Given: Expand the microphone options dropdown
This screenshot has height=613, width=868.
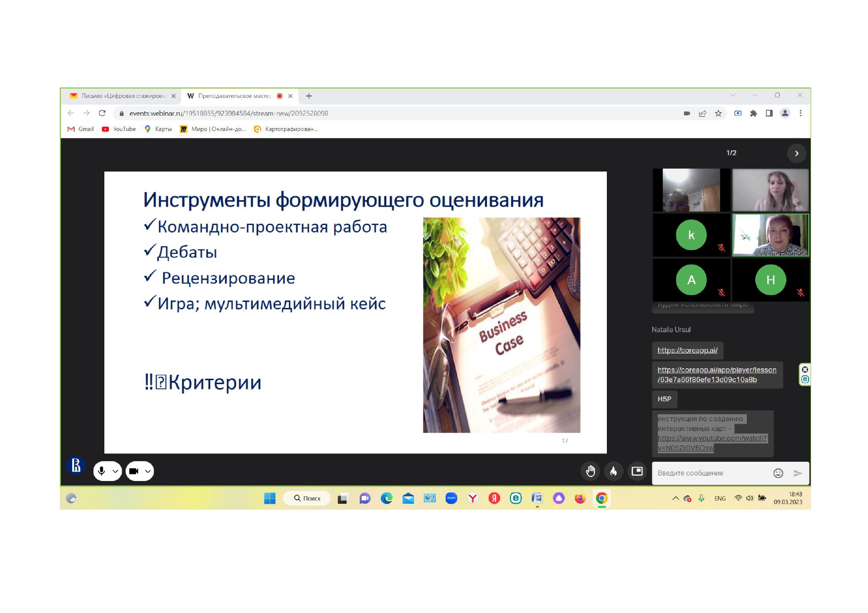Looking at the screenshot, I should [115, 471].
